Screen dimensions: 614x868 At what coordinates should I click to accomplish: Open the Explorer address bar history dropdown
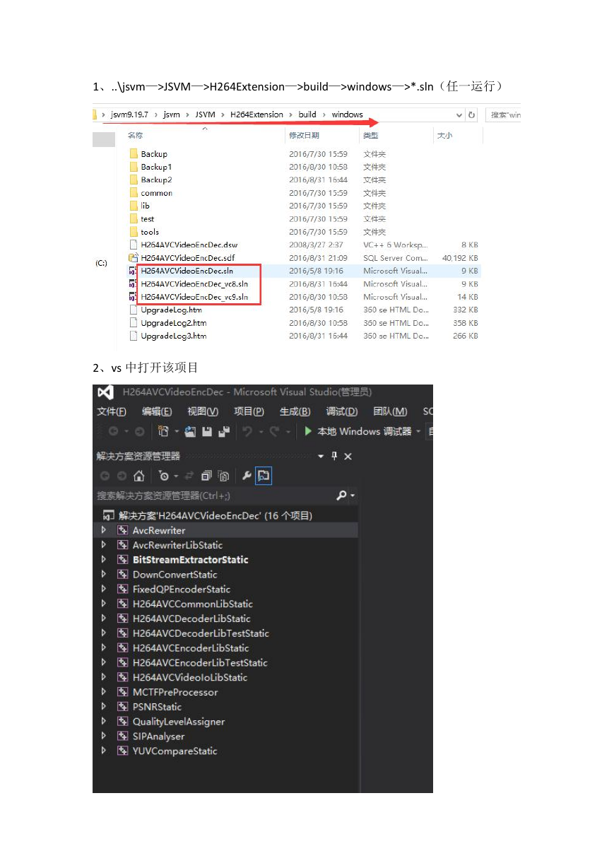click(x=459, y=115)
